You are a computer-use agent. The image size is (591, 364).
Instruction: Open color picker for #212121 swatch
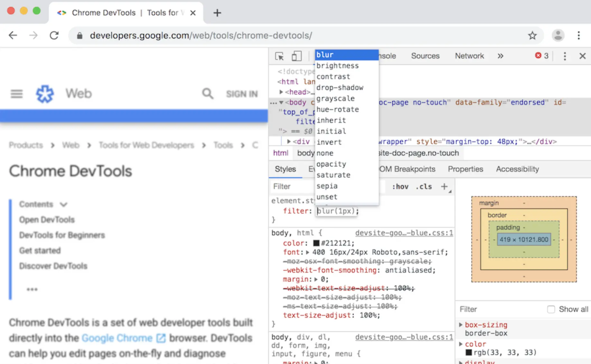pyautogui.click(x=316, y=243)
